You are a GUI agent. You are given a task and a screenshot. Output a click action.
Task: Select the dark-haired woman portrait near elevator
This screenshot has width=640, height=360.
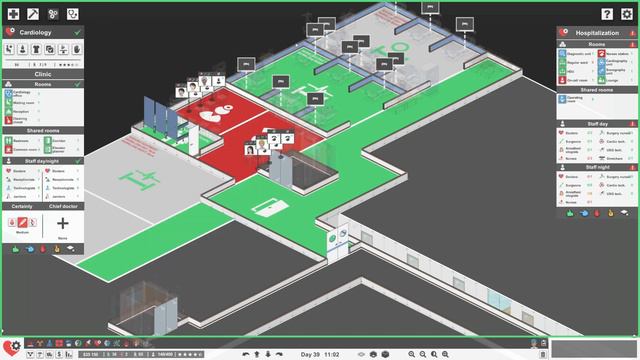(250, 149)
